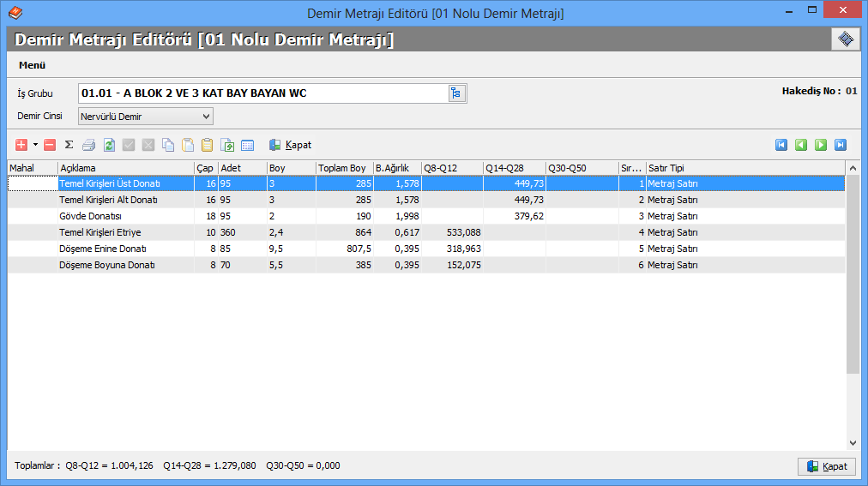
Task: Click the sigma sum icon
Action: [x=69, y=146]
